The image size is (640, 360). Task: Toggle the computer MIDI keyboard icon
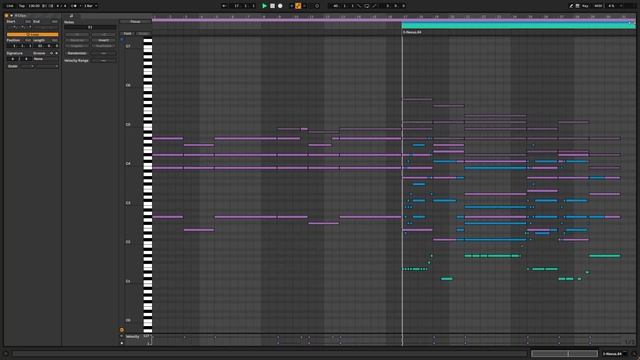[578, 6]
